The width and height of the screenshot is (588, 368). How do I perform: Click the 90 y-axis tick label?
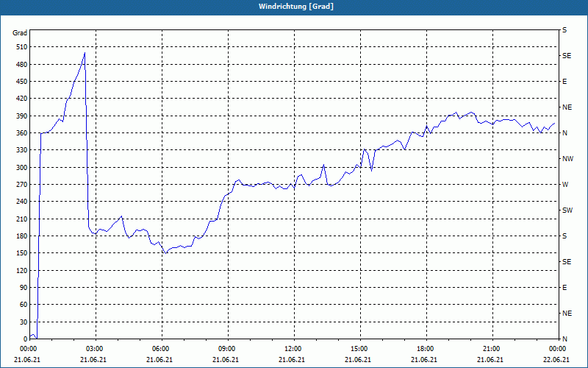point(24,288)
